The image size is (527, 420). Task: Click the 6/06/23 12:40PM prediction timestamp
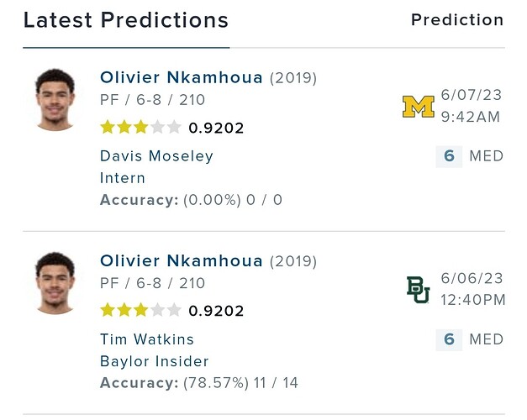click(472, 290)
